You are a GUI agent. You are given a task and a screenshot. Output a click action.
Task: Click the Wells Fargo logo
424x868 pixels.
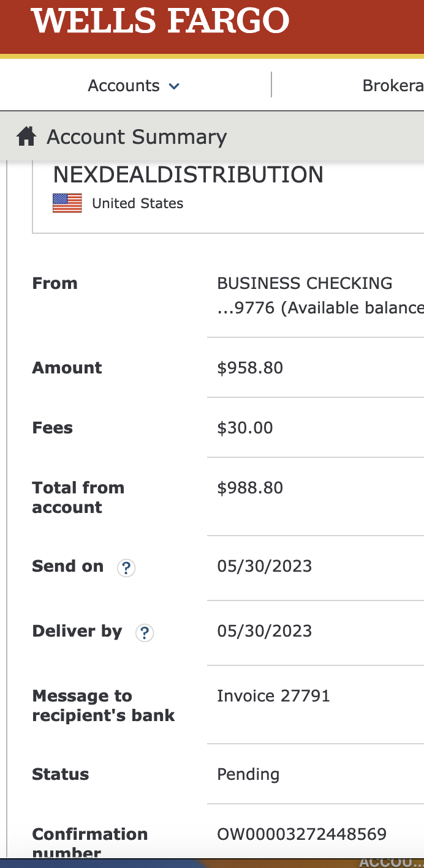(160, 20)
